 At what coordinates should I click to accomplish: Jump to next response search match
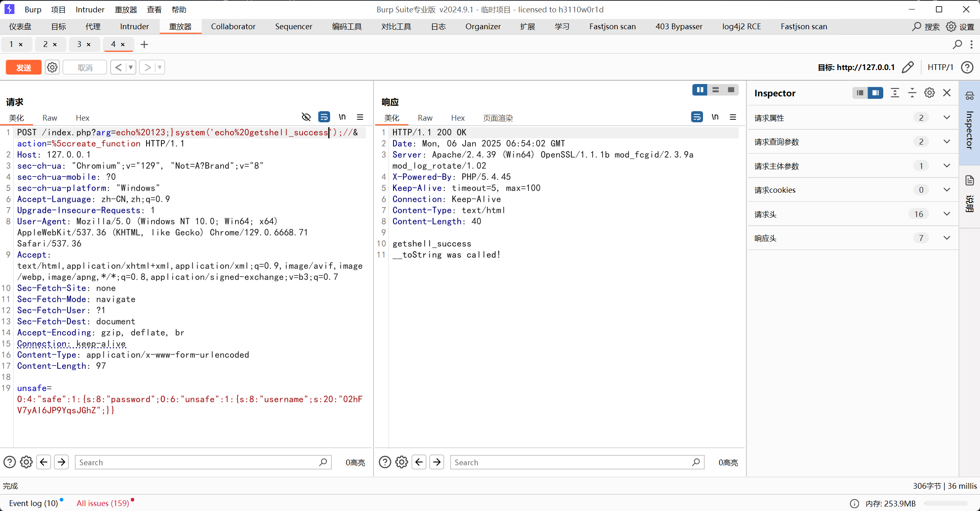tap(437, 462)
